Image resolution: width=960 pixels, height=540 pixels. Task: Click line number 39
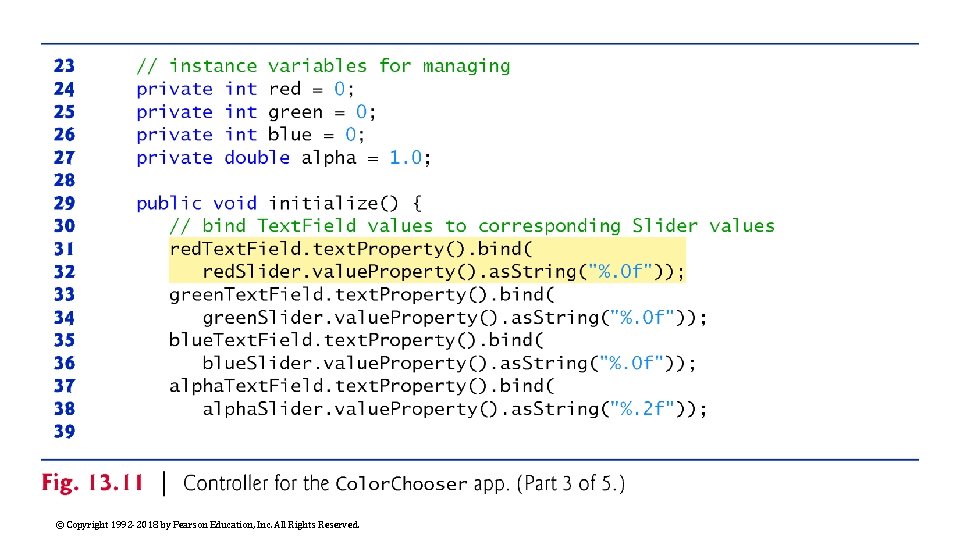click(64, 431)
